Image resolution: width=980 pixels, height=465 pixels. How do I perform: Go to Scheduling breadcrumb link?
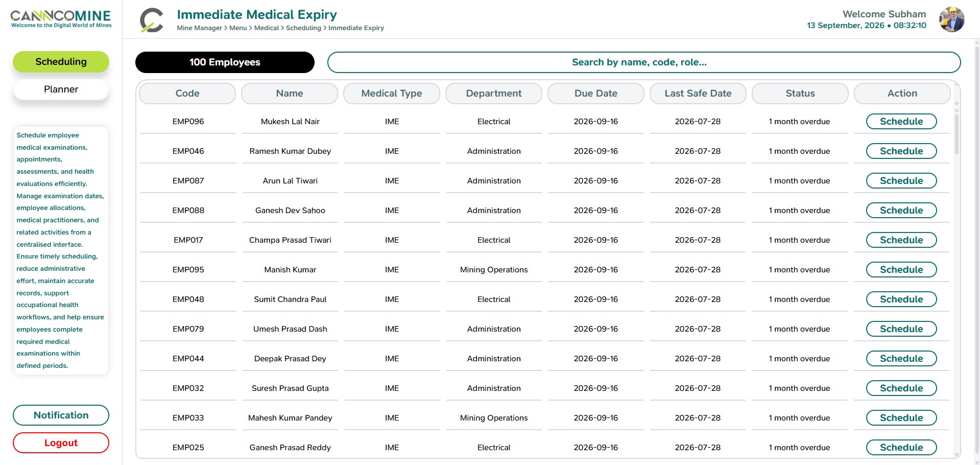coord(303,28)
